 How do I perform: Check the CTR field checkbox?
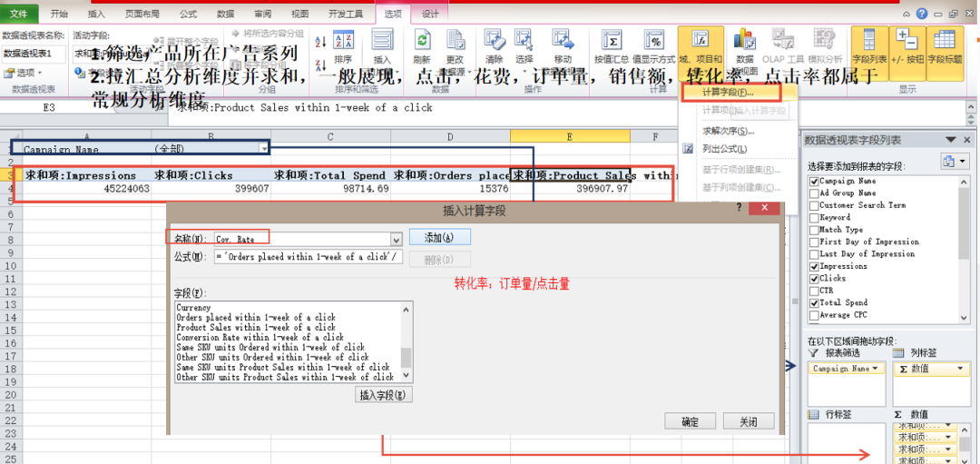(x=814, y=291)
